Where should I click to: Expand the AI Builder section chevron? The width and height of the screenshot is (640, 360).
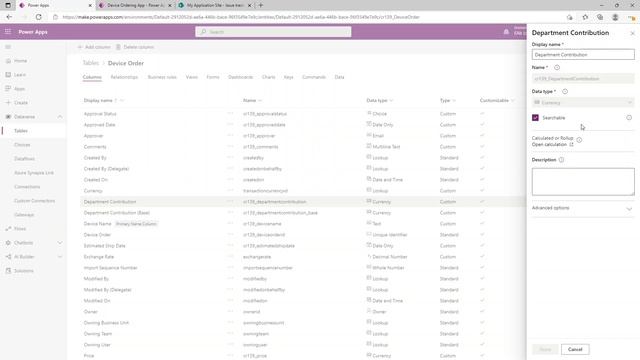pyautogui.click(x=60, y=257)
